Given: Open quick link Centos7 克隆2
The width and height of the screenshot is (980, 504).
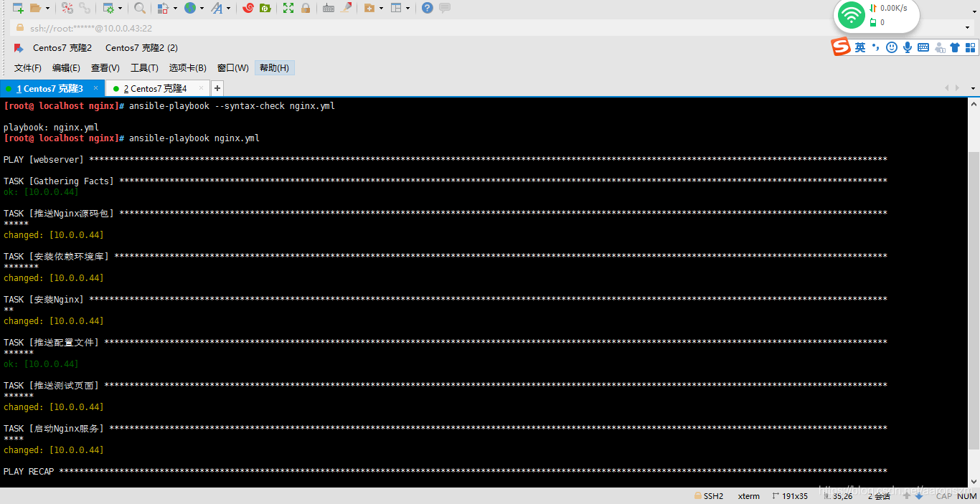Looking at the screenshot, I should pyautogui.click(x=62, y=48).
